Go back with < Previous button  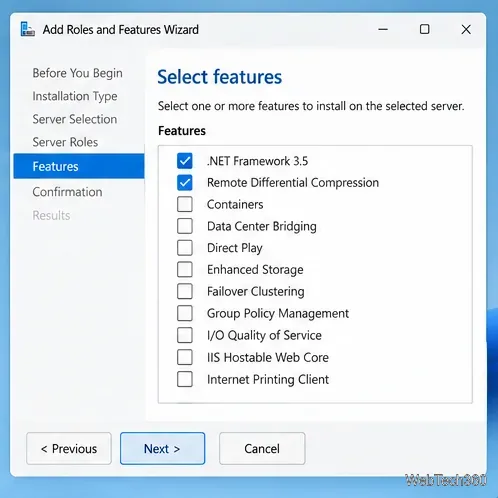tap(69, 448)
